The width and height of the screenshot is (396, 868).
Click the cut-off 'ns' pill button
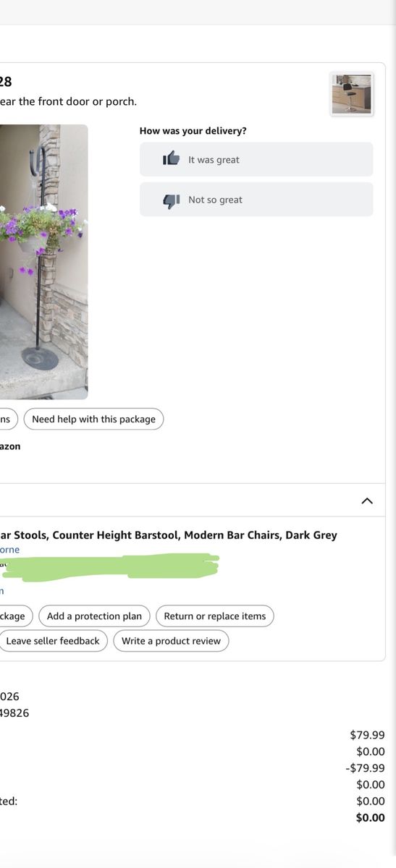point(7,419)
